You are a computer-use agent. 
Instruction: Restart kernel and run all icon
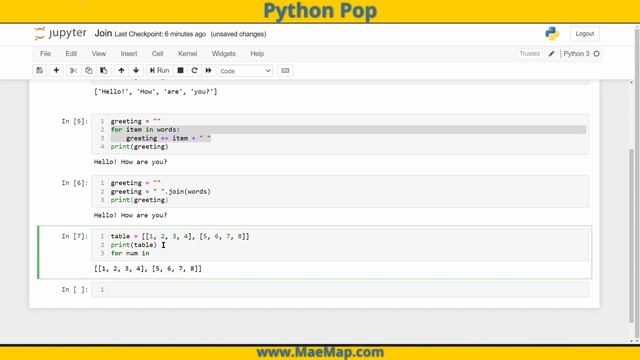(x=209, y=71)
